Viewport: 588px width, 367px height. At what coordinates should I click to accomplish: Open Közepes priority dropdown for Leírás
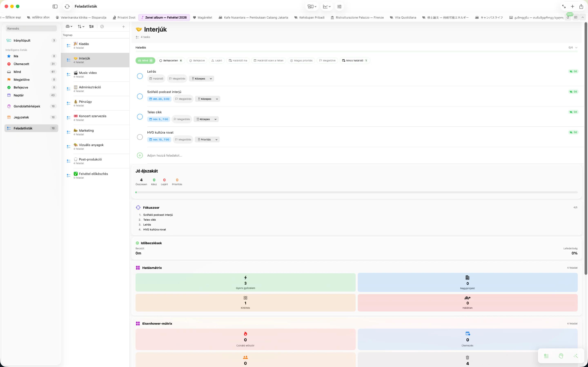[x=202, y=79]
